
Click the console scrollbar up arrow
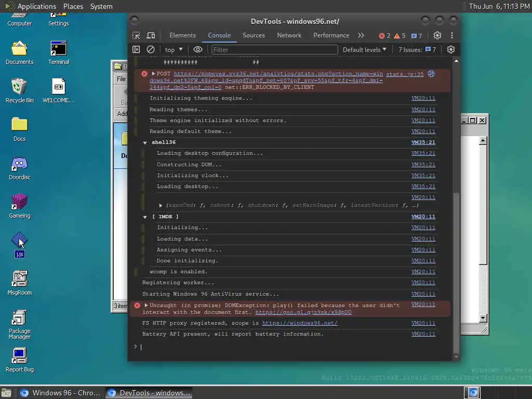(x=456, y=61)
